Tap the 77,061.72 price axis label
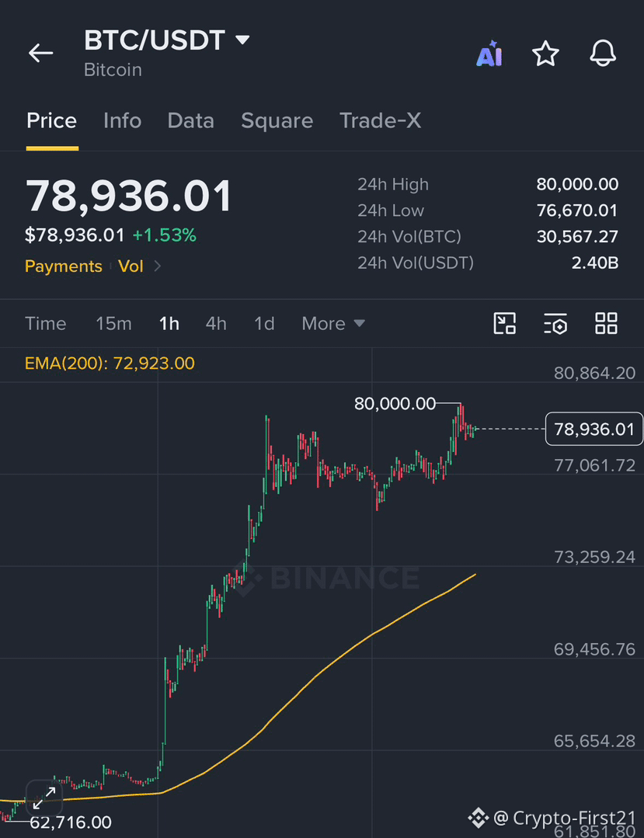This screenshot has height=838, width=644. click(x=595, y=465)
